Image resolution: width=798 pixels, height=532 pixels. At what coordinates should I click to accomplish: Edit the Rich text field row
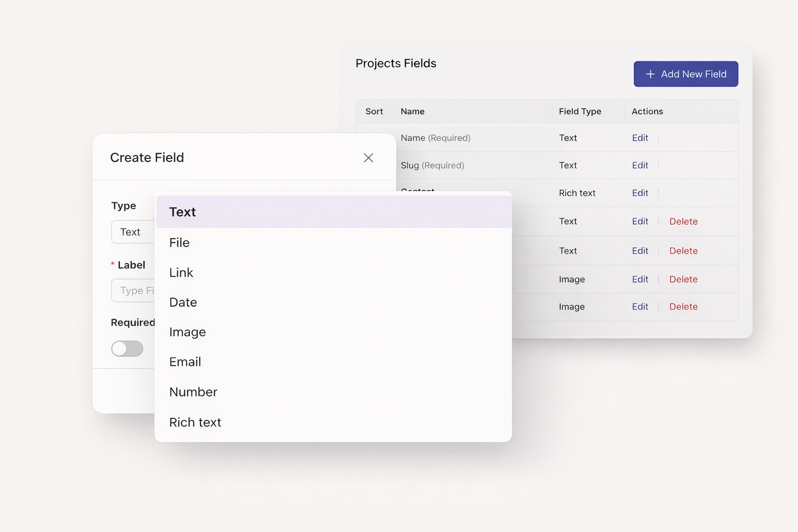point(640,193)
